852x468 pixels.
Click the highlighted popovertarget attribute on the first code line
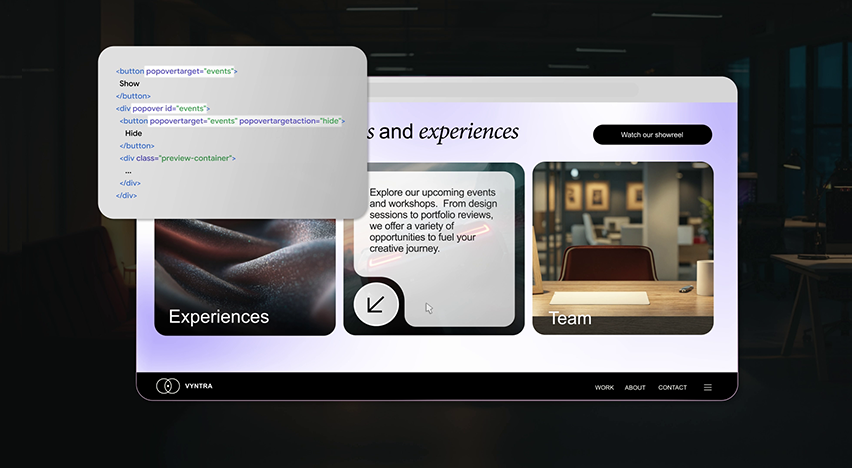[190, 71]
